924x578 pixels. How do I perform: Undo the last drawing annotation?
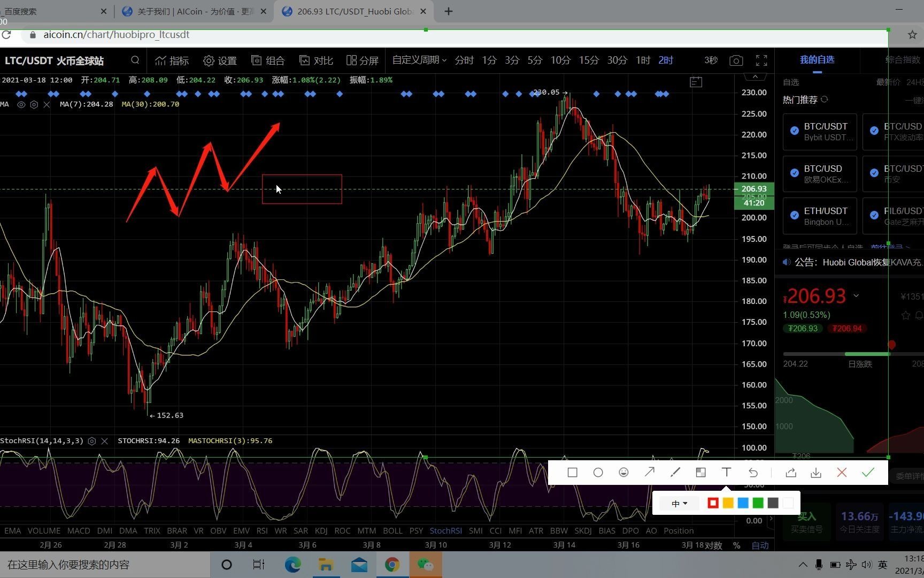pyautogui.click(x=752, y=473)
